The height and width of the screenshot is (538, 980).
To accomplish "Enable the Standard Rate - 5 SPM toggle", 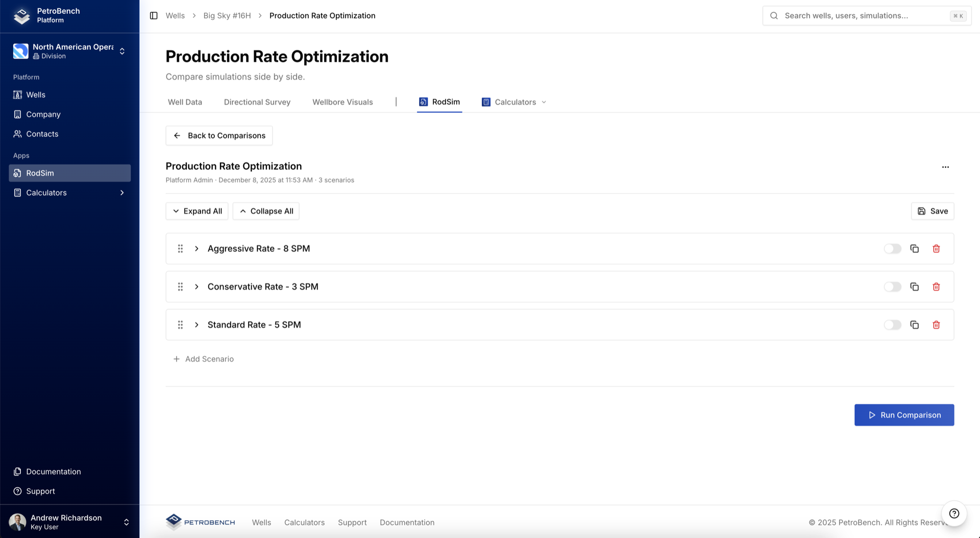I will (x=892, y=325).
